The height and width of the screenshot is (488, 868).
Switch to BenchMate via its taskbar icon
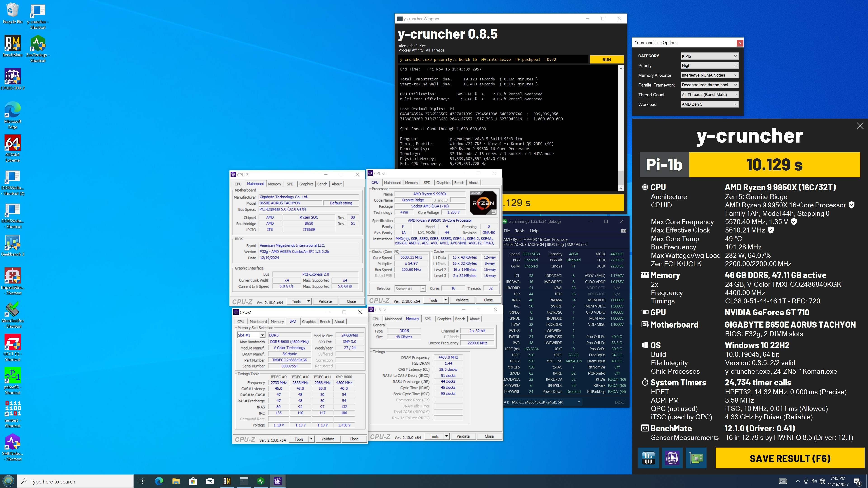tap(227, 481)
